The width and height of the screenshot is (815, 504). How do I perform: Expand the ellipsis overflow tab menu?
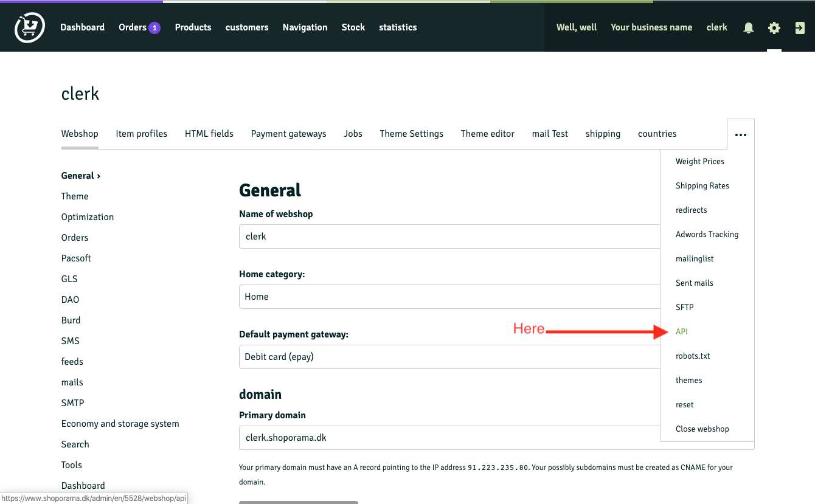[x=740, y=134]
